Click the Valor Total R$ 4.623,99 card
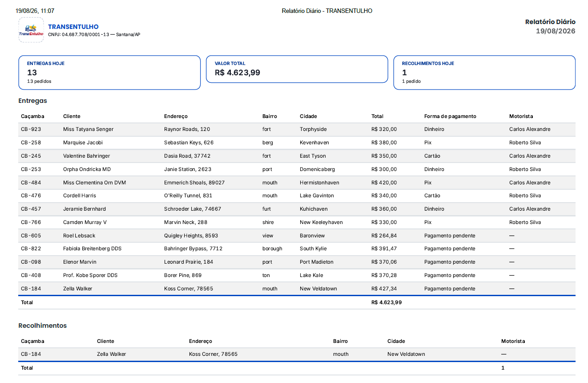 pyautogui.click(x=297, y=69)
